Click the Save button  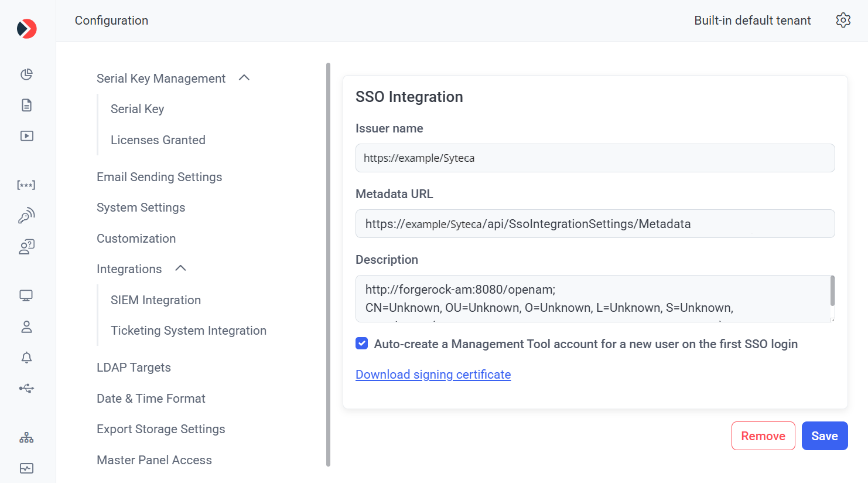point(824,436)
